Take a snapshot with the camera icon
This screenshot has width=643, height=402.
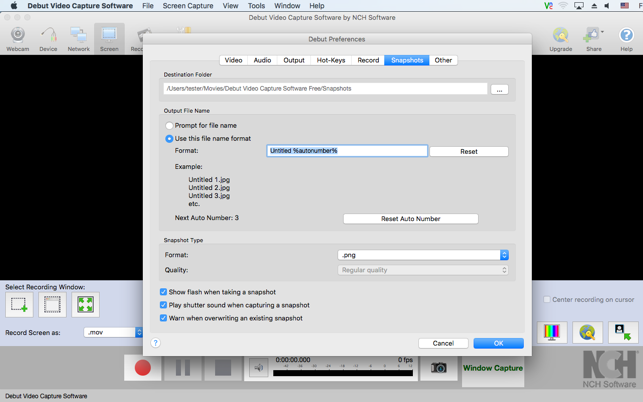tap(438, 368)
